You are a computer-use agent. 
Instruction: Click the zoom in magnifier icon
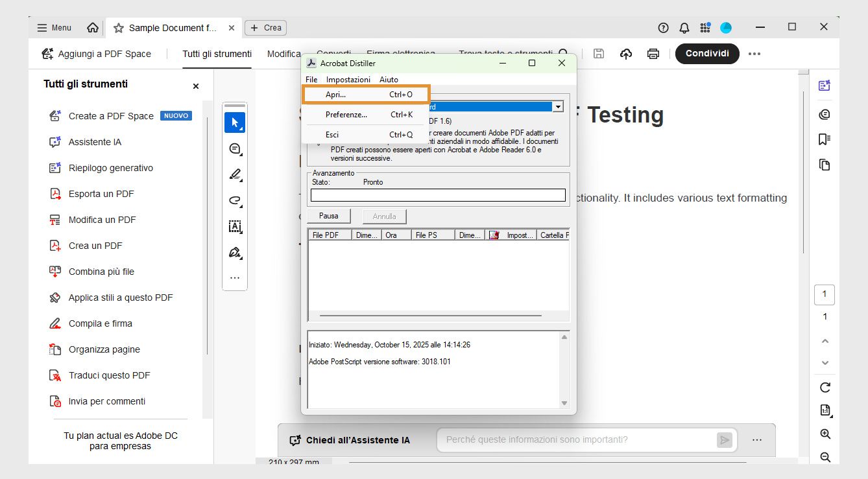[825, 434]
